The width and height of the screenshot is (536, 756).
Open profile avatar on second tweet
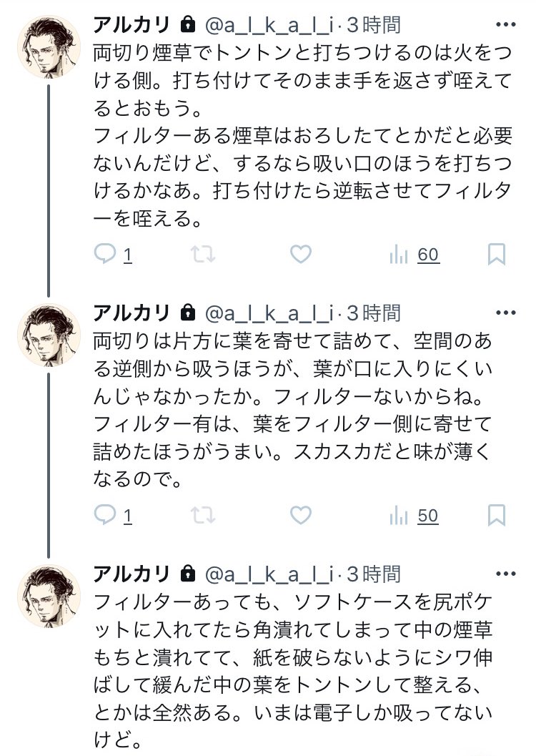pyautogui.click(x=49, y=335)
